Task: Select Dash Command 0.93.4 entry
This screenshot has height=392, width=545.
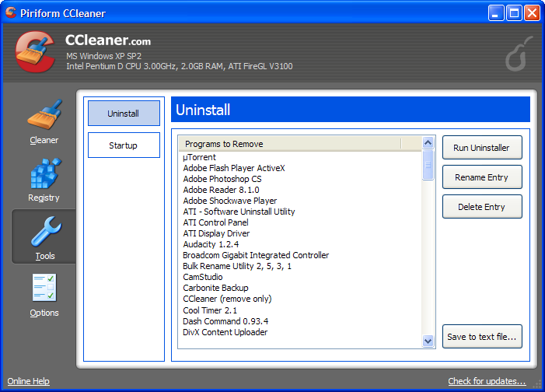Action: (225, 321)
